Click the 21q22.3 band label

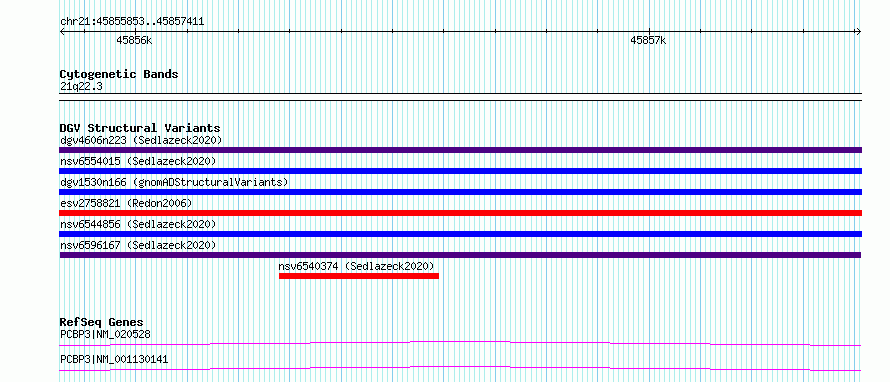81,87
